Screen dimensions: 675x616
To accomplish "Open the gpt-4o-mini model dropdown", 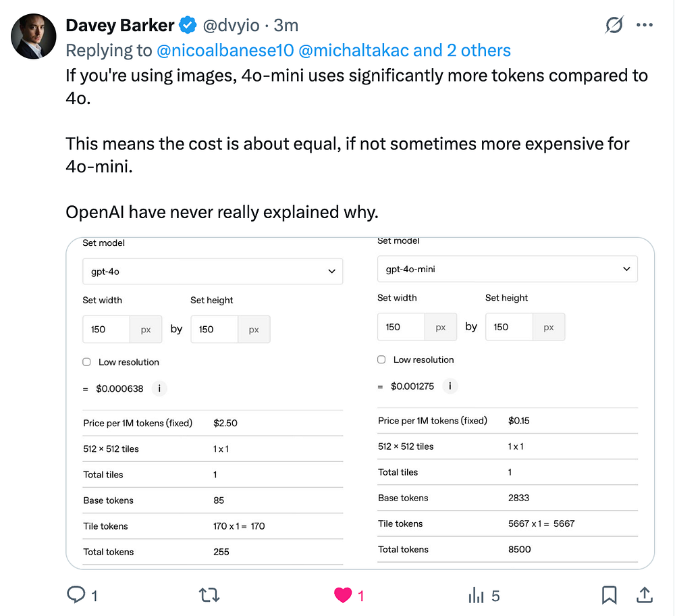I will (x=507, y=269).
